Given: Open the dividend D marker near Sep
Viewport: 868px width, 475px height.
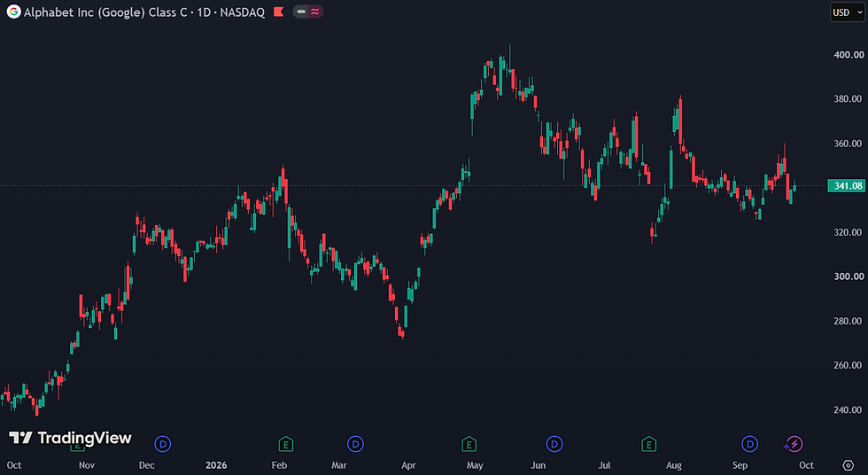Looking at the screenshot, I should coord(749,443).
